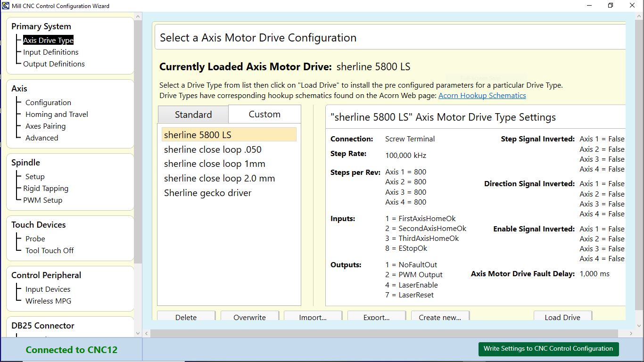
Task: Click Write Settings to CNC Control Configuration
Action: pyautogui.click(x=548, y=349)
